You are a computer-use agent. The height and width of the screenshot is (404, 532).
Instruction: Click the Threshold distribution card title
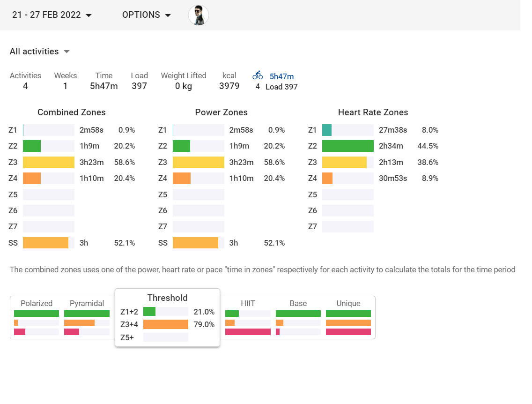(x=167, y=298)
